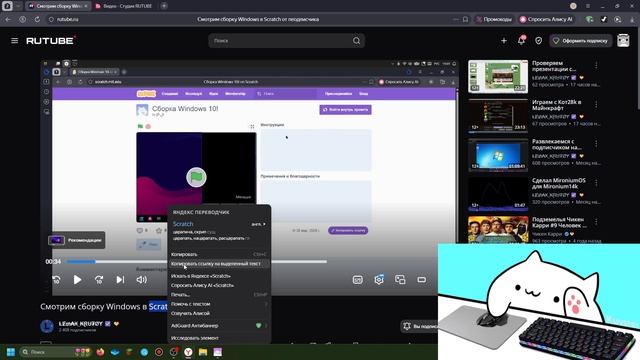Skip the video forward 10 seconds
Viewport: 640px width, 360px height.
pyautogui.click(x=98, y=280)
